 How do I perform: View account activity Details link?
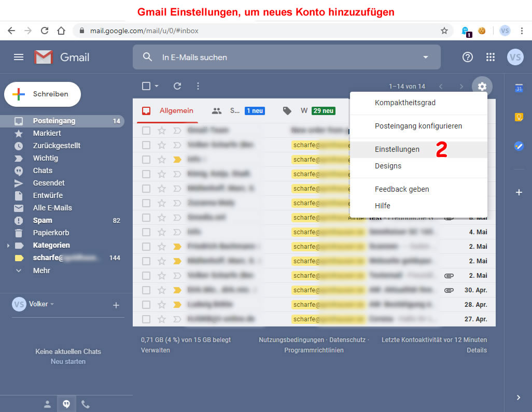pyautogui.click(x=477, y=350)
